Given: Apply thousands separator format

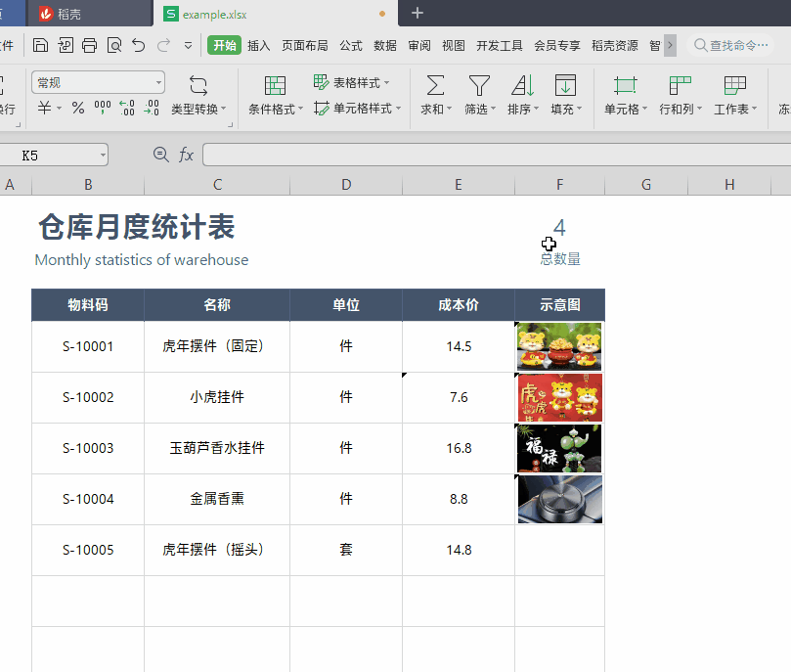Looking at the screenshot, I should (x=103, y=108).
